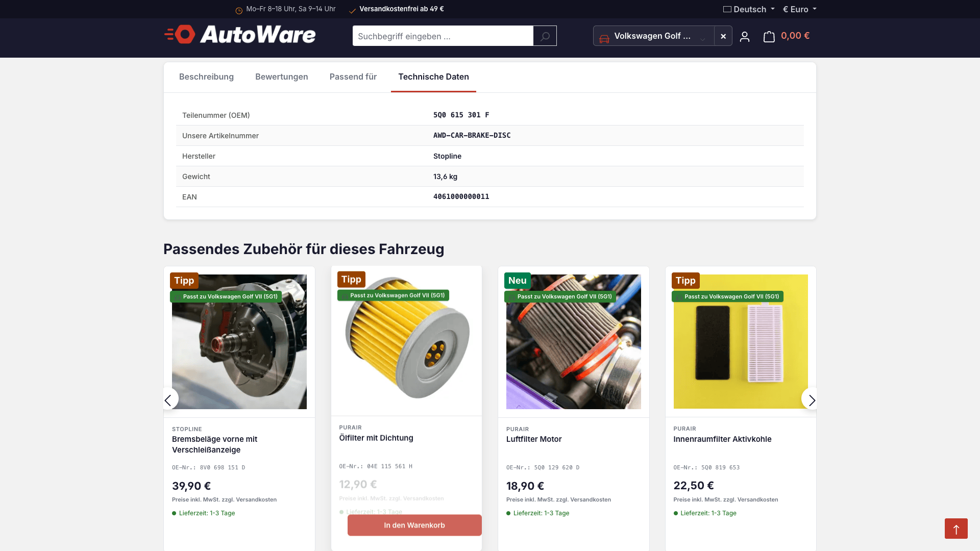Click the checkmark beside Versandkostenfrei text
This screenshot has height=551, width=980.
click(x=352, y=10)
